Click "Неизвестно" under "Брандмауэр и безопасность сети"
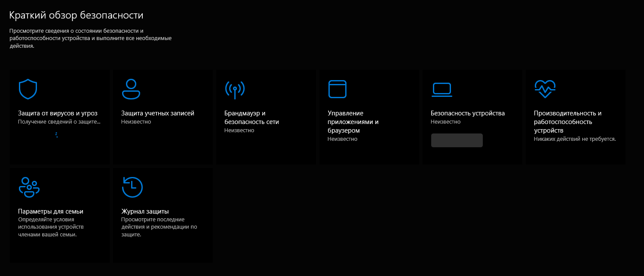 click(x=239, y=130)
